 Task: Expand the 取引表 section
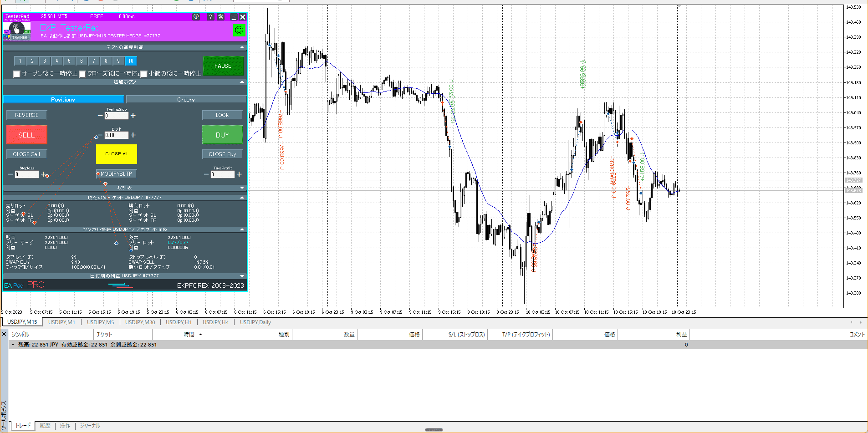(x=242, y=188)
